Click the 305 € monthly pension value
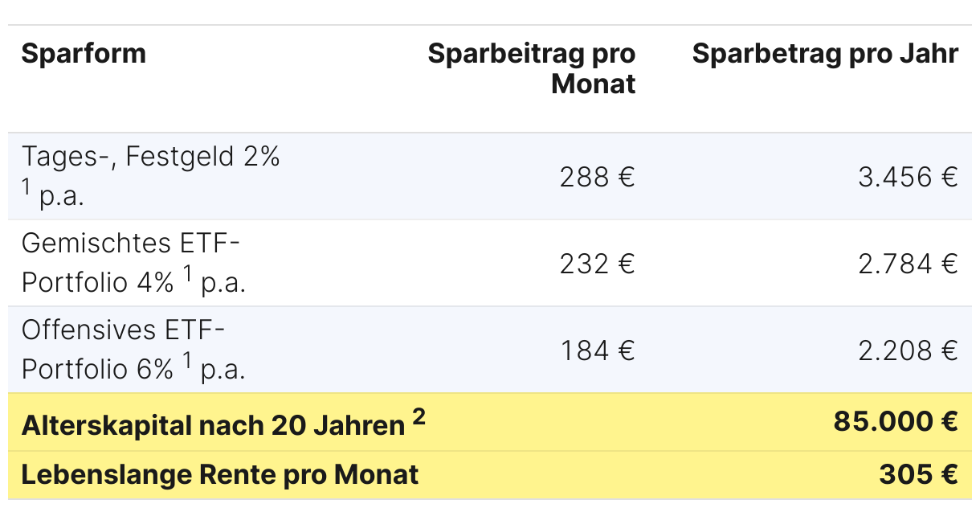Viewport: 980px width, 508px height. coord(918,474)
